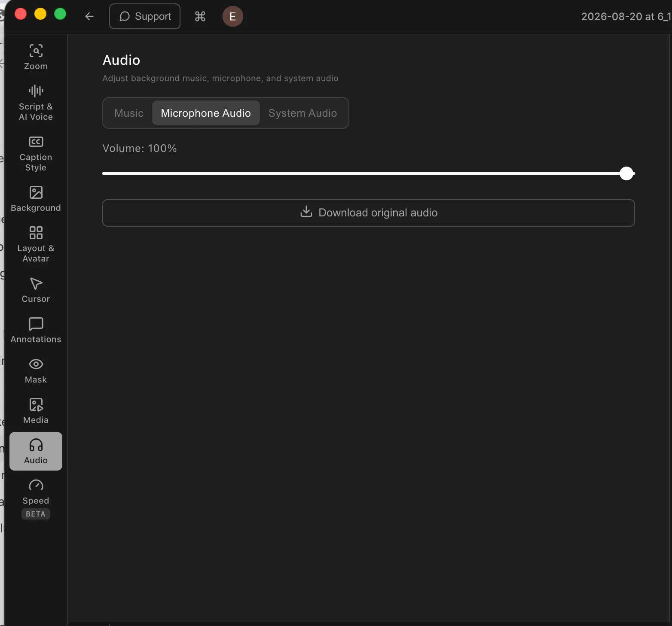Open the Background settings panel

(36, 199)
